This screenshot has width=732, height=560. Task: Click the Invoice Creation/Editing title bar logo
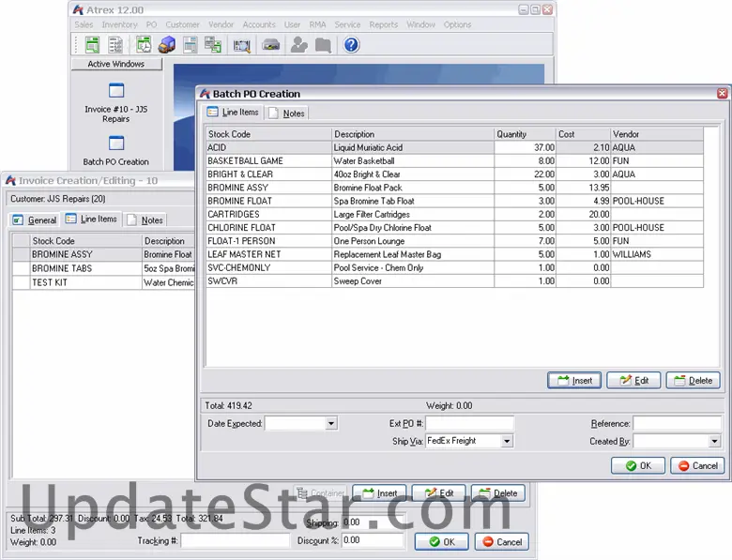pyautogui.click(x=10, y=181)
